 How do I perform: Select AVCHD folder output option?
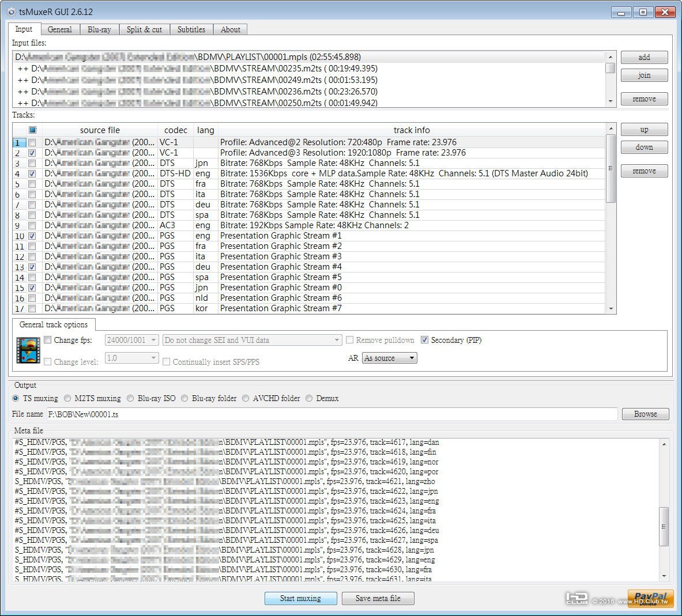point(246,398)
